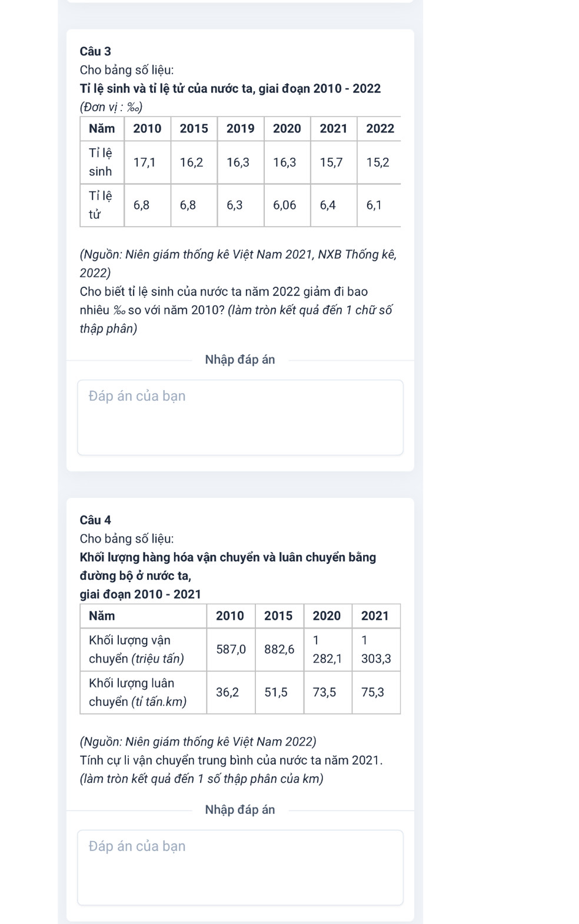Click the 587,0 transport volume cell
Screen dimensions: 579x924
pos(231,650)
